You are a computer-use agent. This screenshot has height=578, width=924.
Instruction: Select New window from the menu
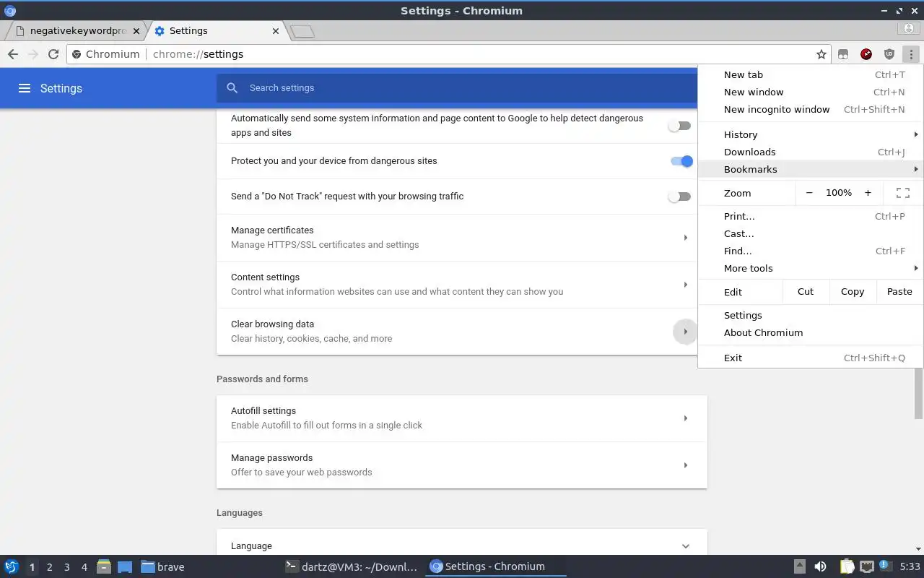pos(811,92)
